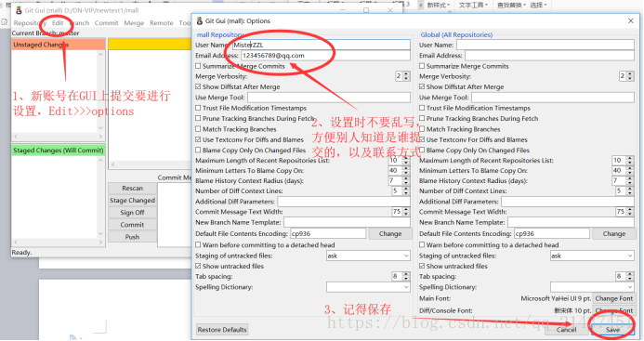Viewport: 644px width, 341px height.
Task: Toggle Global Warn before committing detached head
Action: [422, 245]
